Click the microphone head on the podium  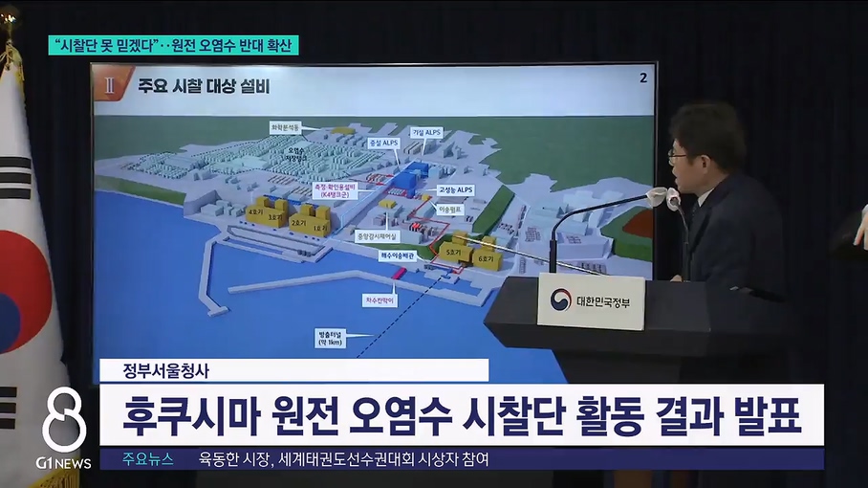[660, 197]
